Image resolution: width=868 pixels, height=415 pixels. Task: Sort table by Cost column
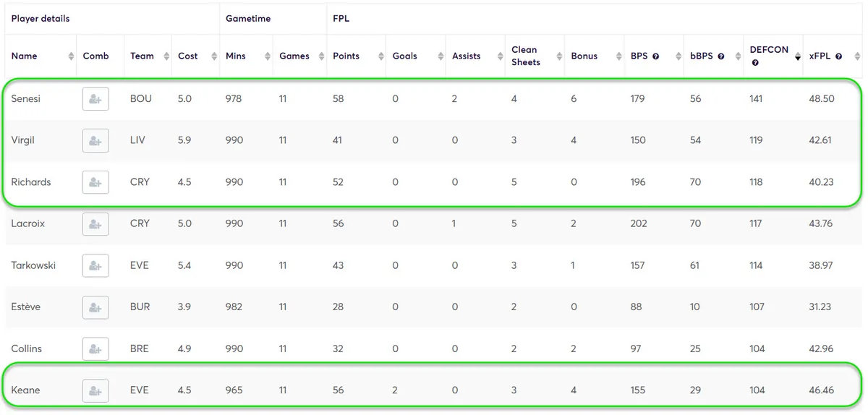point(187,56)
